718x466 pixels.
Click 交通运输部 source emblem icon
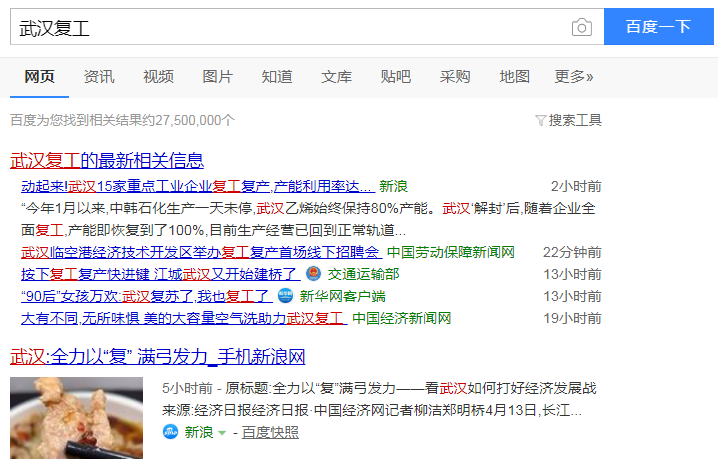(x=313, y=274)
